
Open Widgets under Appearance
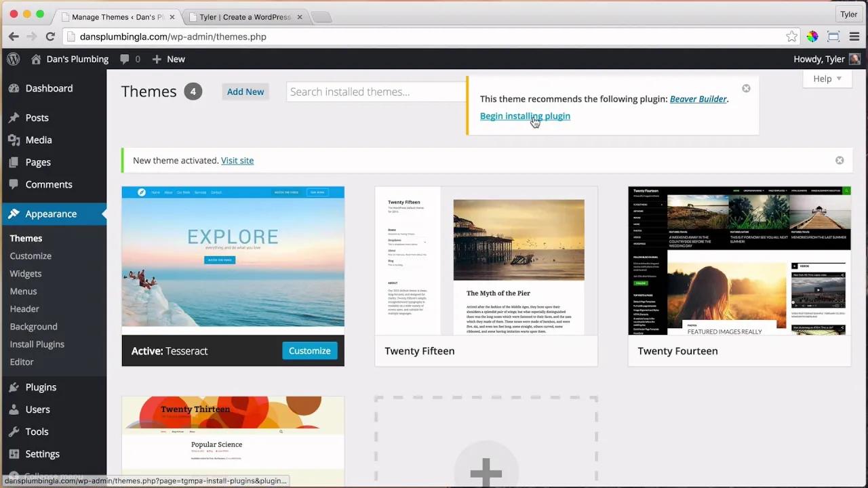[26, 274]
